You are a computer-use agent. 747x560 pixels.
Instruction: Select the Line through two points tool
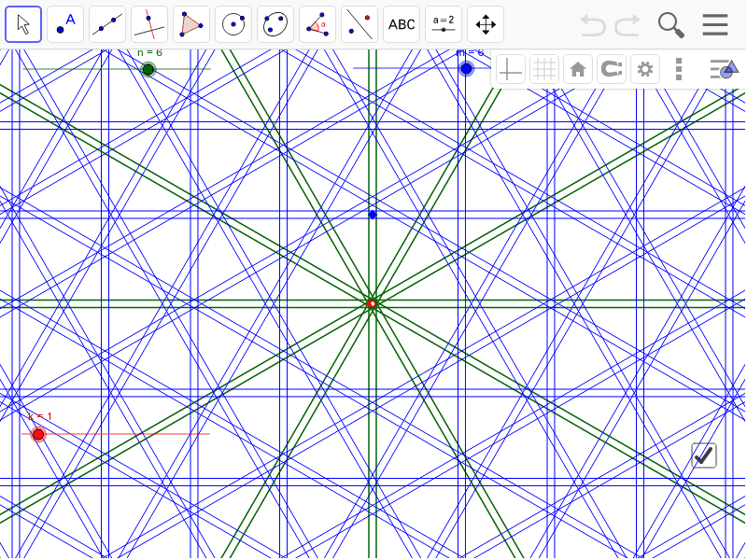[107, 24]
